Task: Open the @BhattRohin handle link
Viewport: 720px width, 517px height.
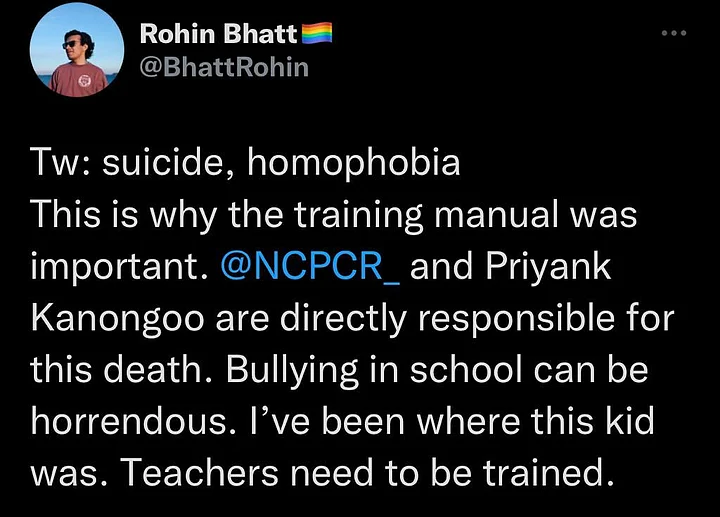Action: (224, 67)
